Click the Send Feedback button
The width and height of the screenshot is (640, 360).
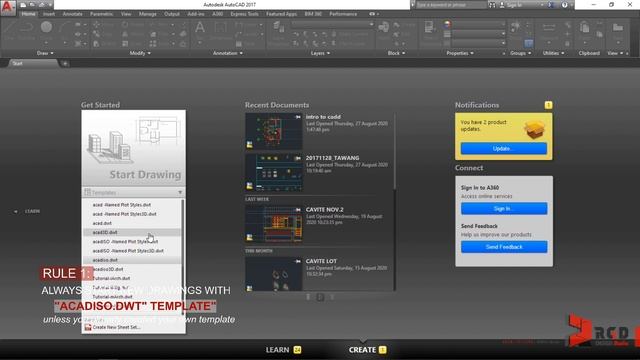coord(504,247)
